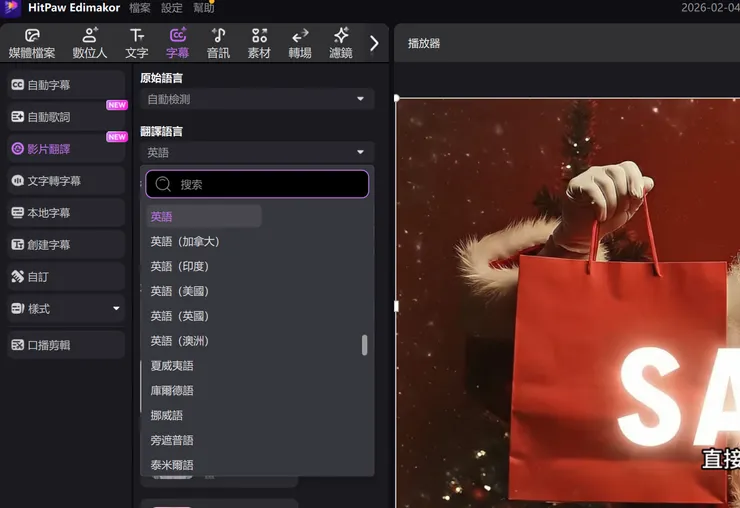Open the 轉場 transitions tab

coord(300,43)
